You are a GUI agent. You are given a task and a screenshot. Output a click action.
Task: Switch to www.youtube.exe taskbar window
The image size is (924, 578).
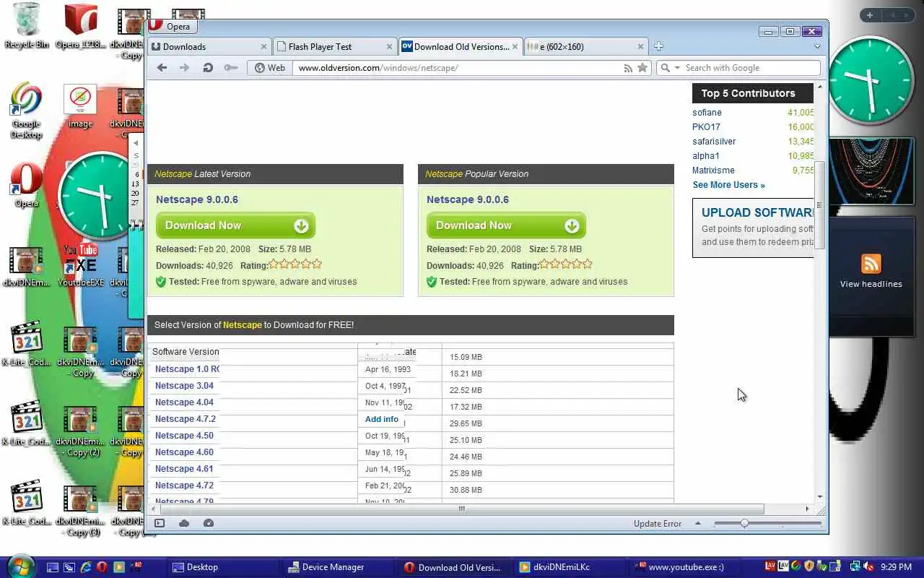pyautogui.click(x=686, y=567)
